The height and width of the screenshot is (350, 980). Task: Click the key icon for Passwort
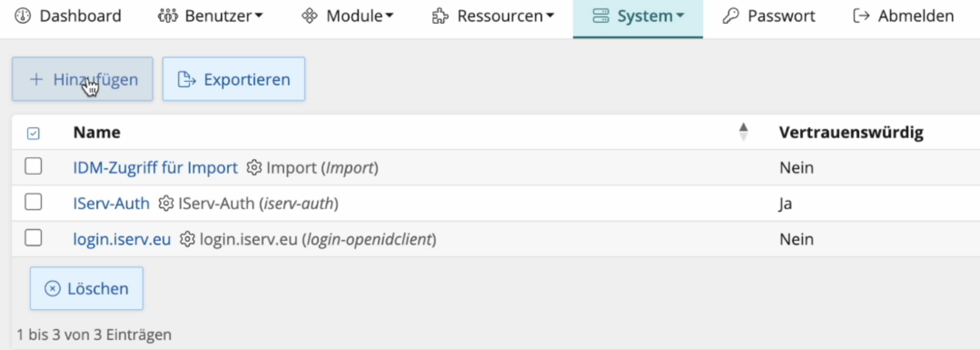point(731,16)
